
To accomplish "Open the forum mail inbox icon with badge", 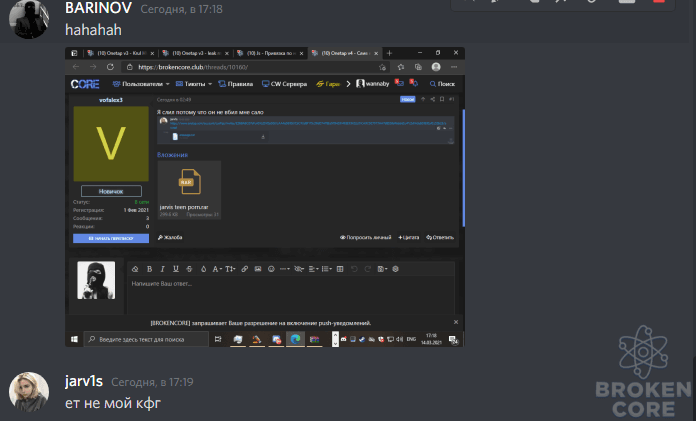I will (x=399, y=83).
